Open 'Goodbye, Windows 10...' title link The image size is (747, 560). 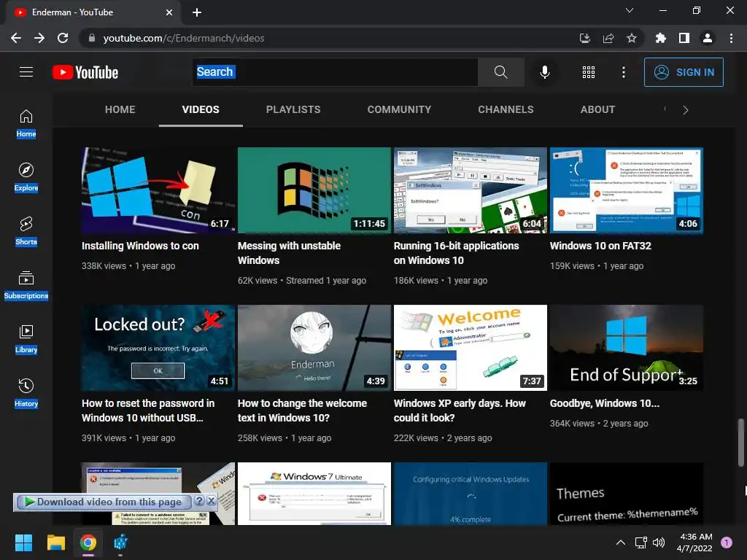tap(605, 403)
